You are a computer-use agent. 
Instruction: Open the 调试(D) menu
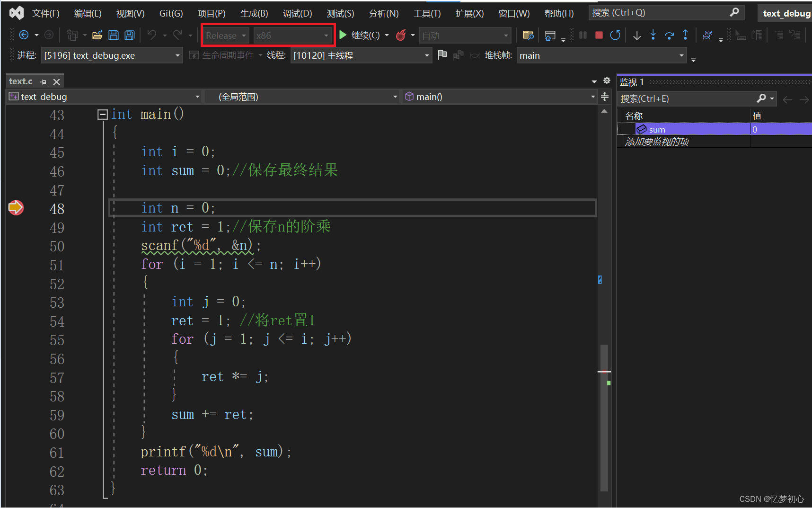point(297,13)
